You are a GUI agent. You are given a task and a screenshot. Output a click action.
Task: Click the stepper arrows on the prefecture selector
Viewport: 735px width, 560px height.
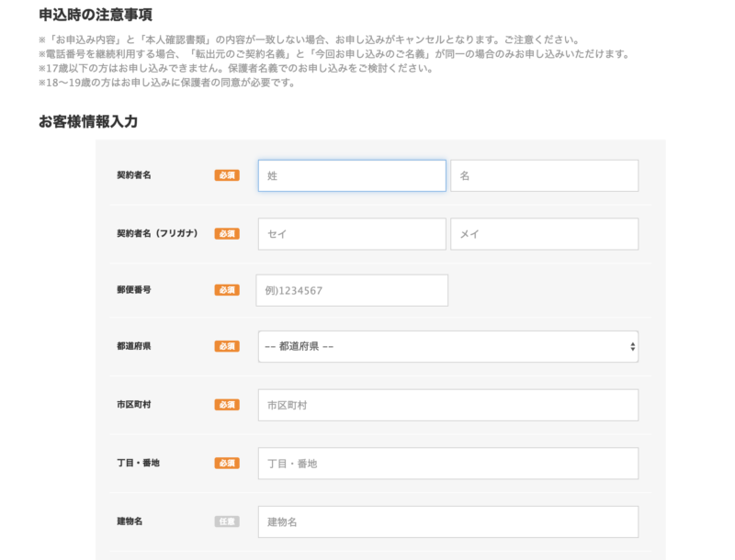[631, 346]
